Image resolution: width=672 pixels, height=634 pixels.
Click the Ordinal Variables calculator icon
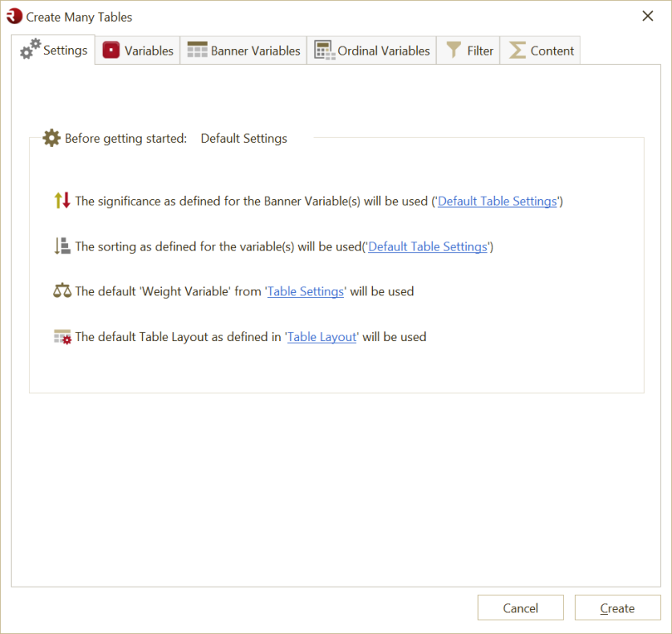pos(324,51)
